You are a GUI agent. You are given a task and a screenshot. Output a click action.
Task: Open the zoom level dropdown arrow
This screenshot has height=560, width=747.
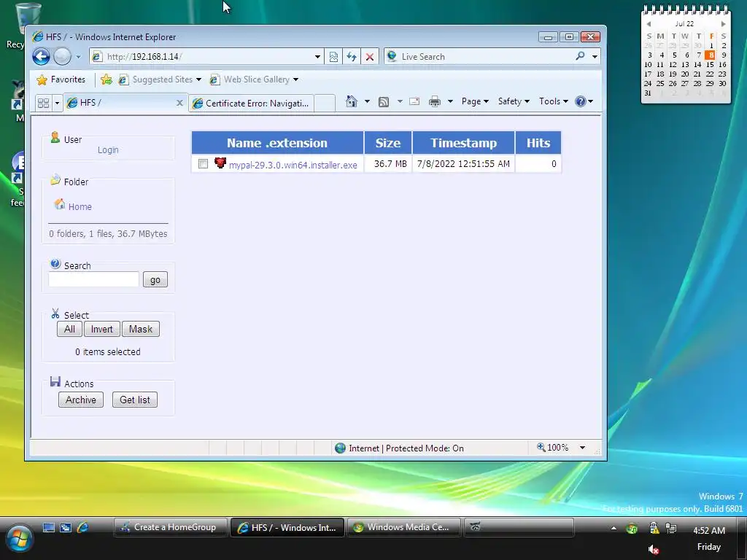582,448
